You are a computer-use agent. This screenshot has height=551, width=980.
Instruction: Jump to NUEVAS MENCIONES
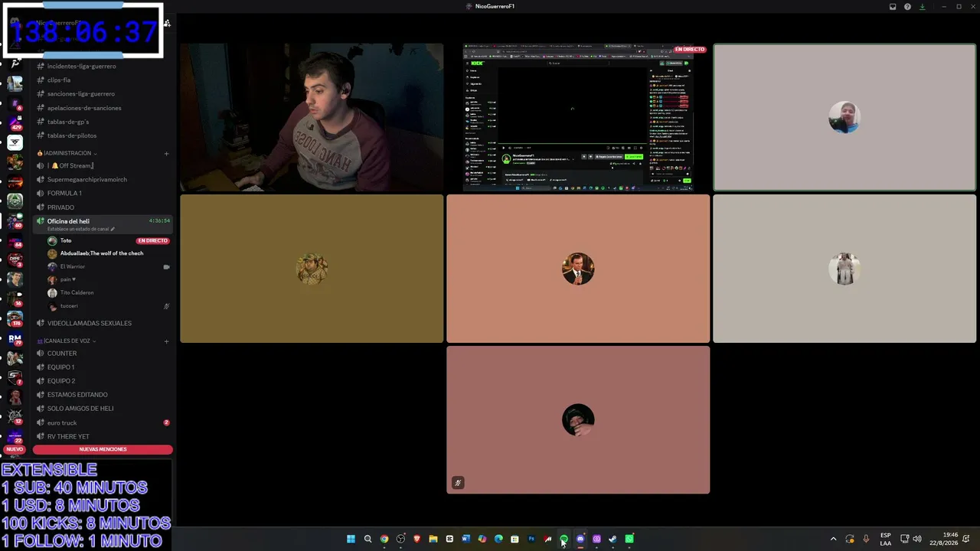pyautogui.click(x=103, y=449)
